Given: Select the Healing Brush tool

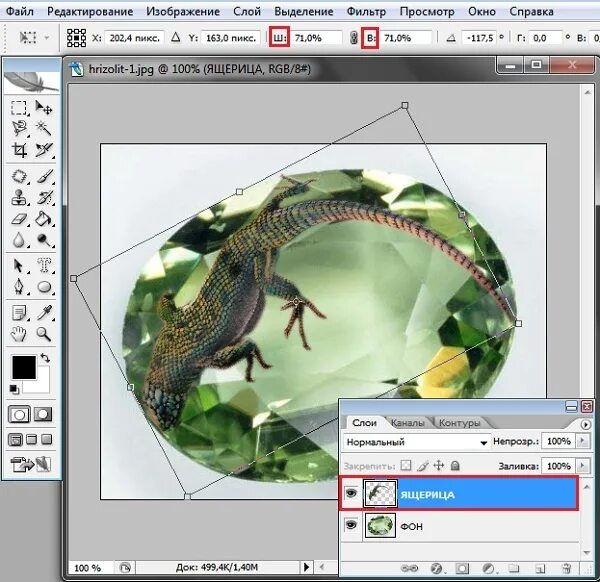Looking at the screenshot, I should [x=19, y=177].
